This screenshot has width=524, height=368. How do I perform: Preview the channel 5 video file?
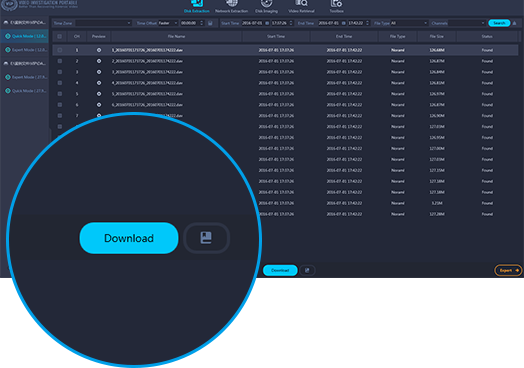pyautogui.click(x=99, y=94)
